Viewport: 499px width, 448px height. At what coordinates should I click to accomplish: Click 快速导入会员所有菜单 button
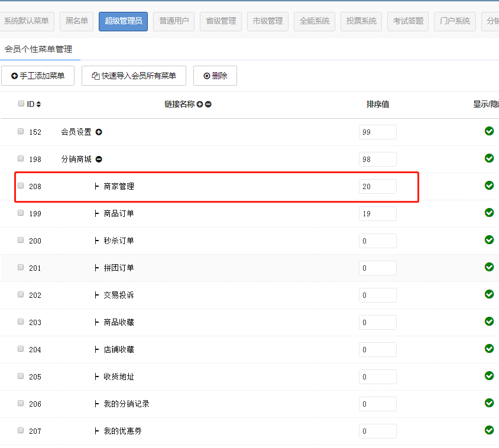(134, 76)
